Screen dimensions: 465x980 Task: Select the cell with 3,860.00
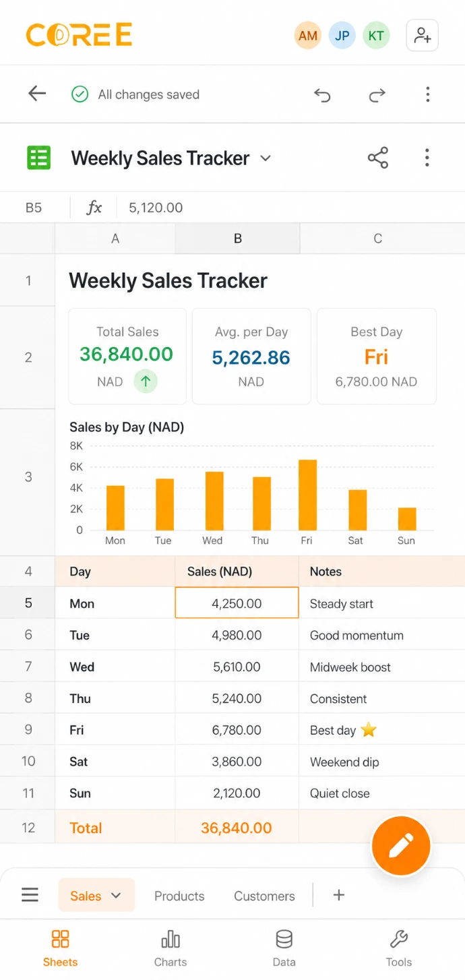pyautogui.click(x=237, y=762)
